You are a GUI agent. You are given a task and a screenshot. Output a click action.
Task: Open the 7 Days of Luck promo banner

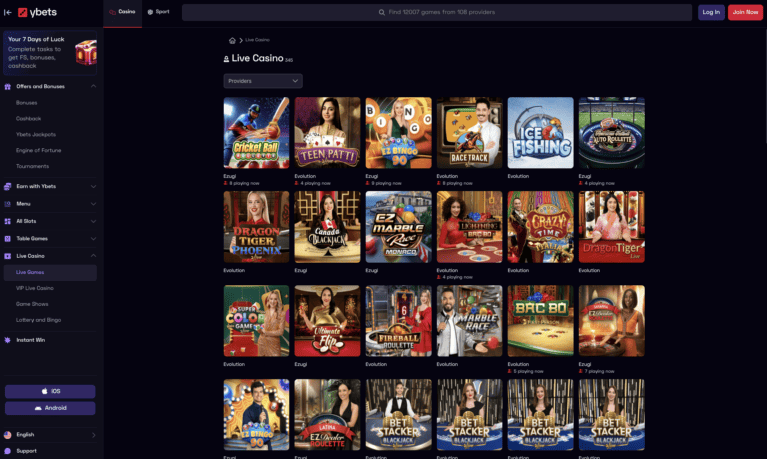click(x=50, y=53)
